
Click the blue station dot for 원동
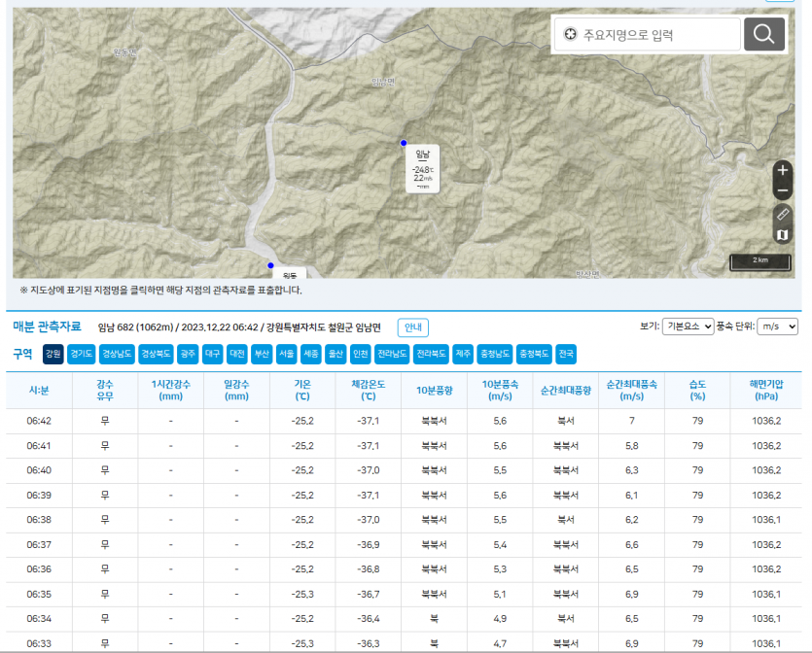pyautogui.click(x=270, y=264)
